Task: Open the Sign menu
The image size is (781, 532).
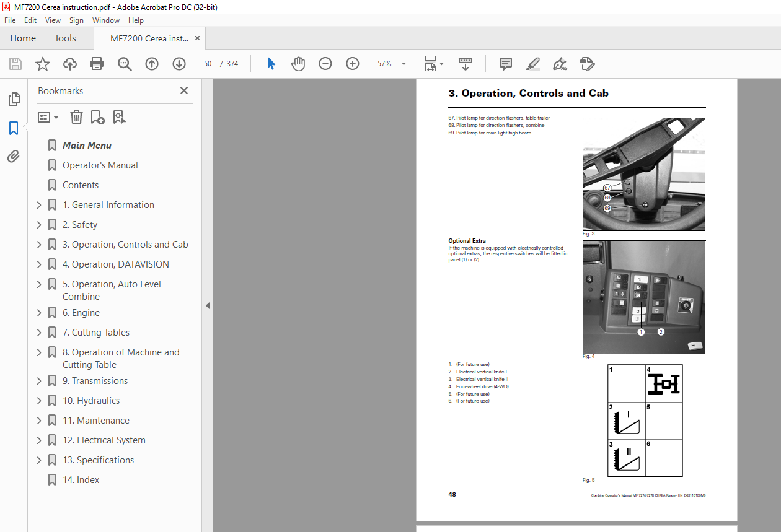Action: point(76,20)
